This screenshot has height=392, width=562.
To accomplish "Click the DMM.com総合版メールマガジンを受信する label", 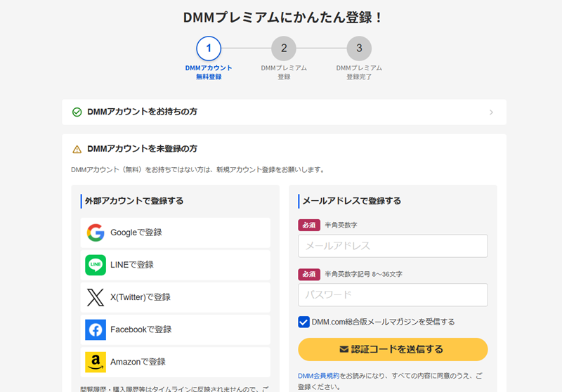I will coord(383,322).
